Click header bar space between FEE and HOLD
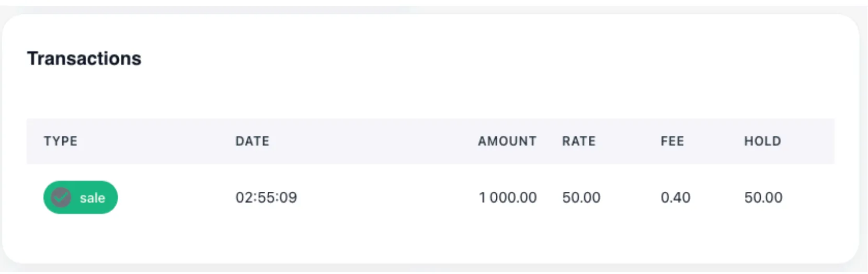Screen dimensions: 868x274 714,141
